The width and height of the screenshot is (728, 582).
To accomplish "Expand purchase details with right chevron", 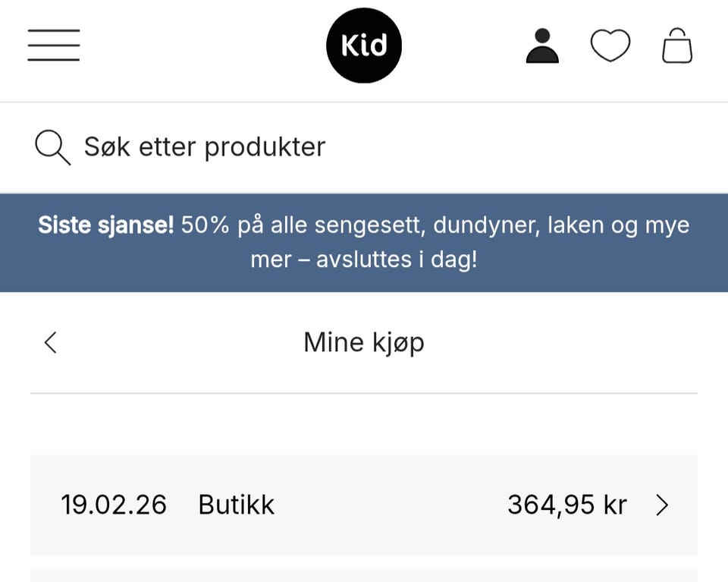I will click(x=662, y=505).
